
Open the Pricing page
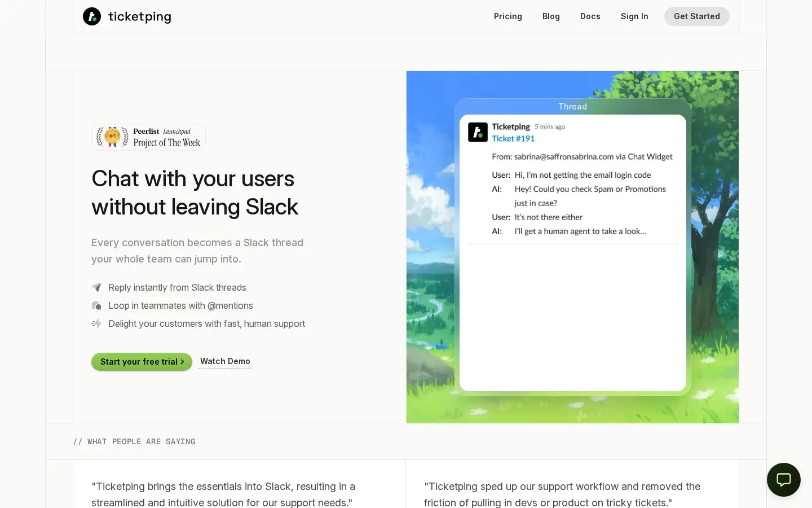(508, 16)
